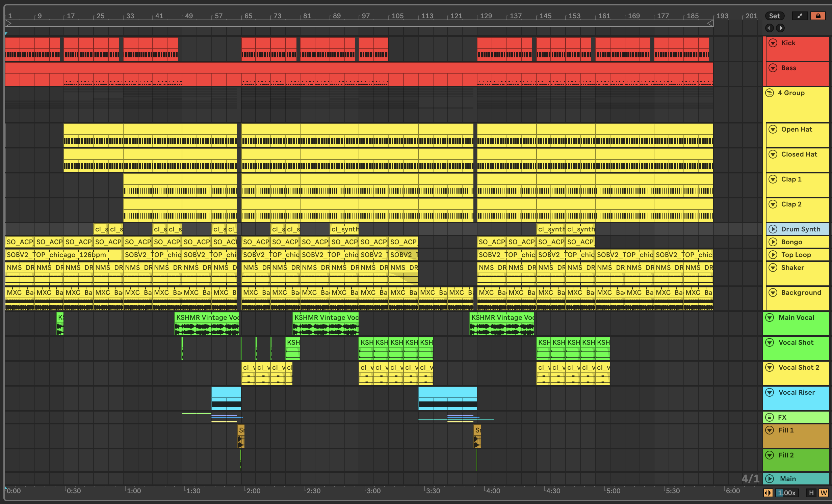Collapse the FX group track

pos(770,417)
